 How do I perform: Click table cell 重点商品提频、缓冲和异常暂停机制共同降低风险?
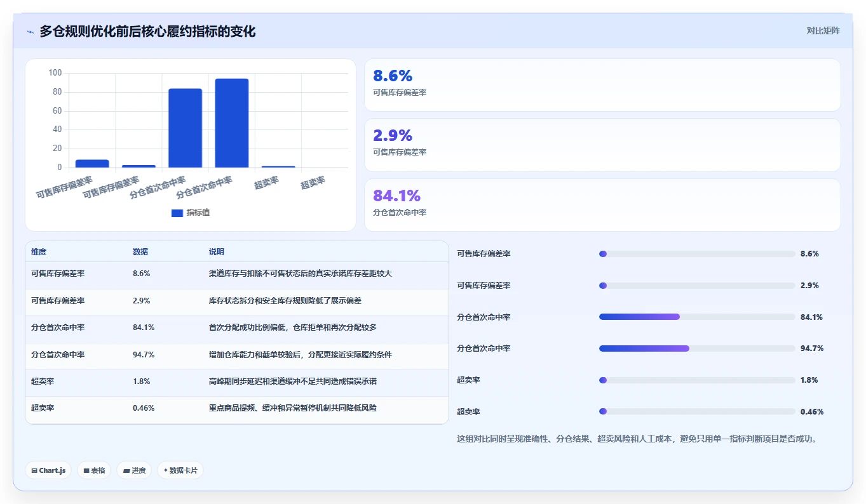click(293, 408)
